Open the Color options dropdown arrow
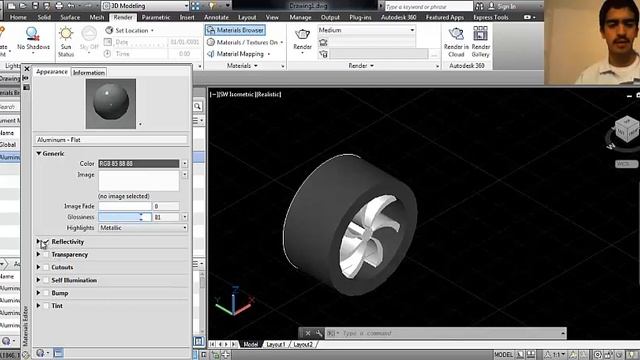The image size is (640, 360). coord(184,164)
